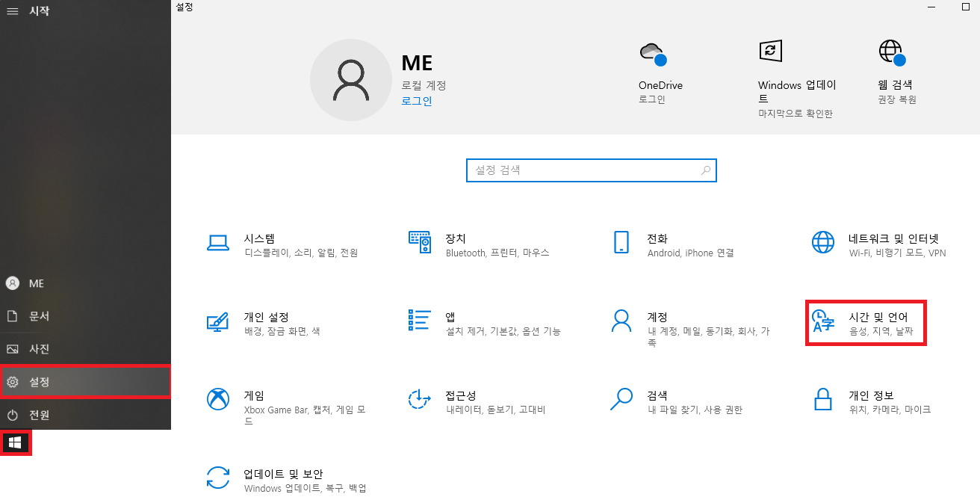This screenshot has width=980, height=500.
Task: Click the 설정 검색 input field
Action: point(591,170)
